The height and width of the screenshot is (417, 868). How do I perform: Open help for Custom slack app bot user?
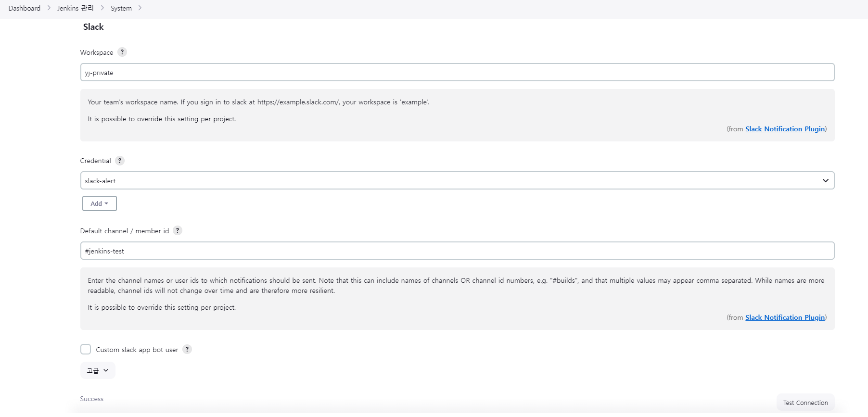(x=187, y=349)
